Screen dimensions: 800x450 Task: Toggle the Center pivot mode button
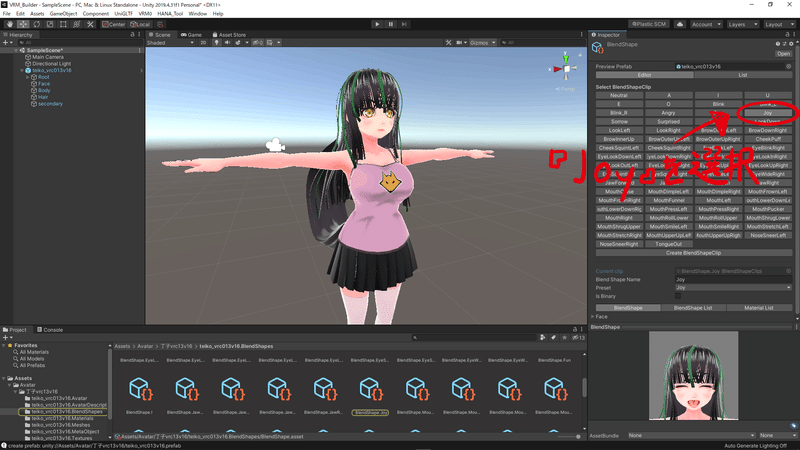click(x=113, y=24)
